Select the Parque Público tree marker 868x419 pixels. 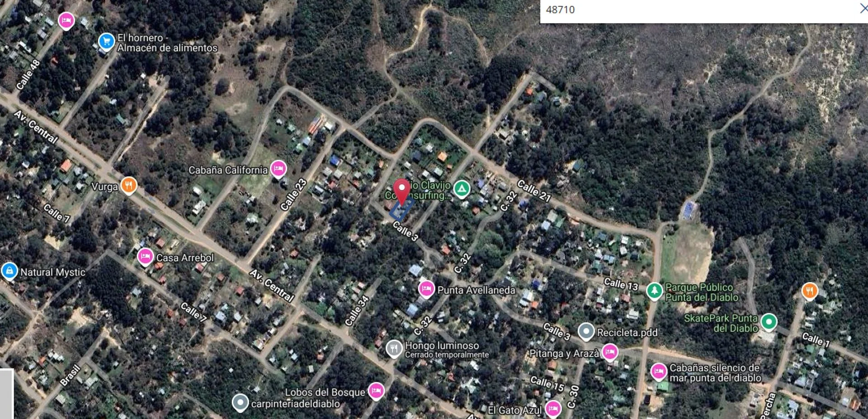pyautogui.click(x=654, y=291)
